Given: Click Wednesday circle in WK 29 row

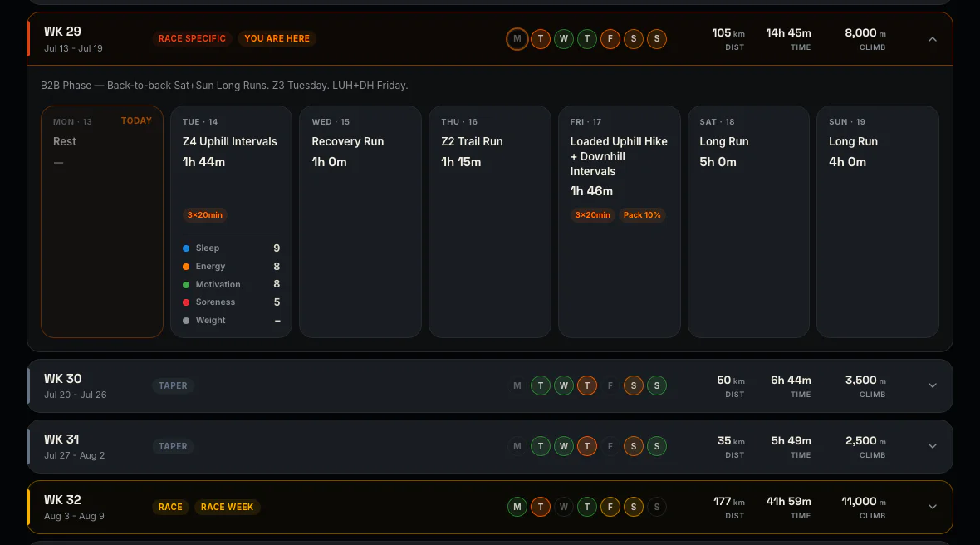Looking at the screenshot, I should coord(564,39).
